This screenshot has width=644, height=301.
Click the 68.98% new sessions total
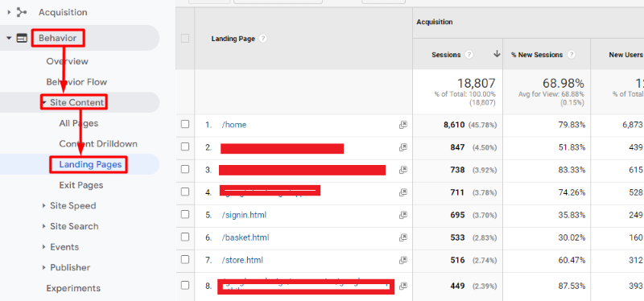tap(563, 84)
